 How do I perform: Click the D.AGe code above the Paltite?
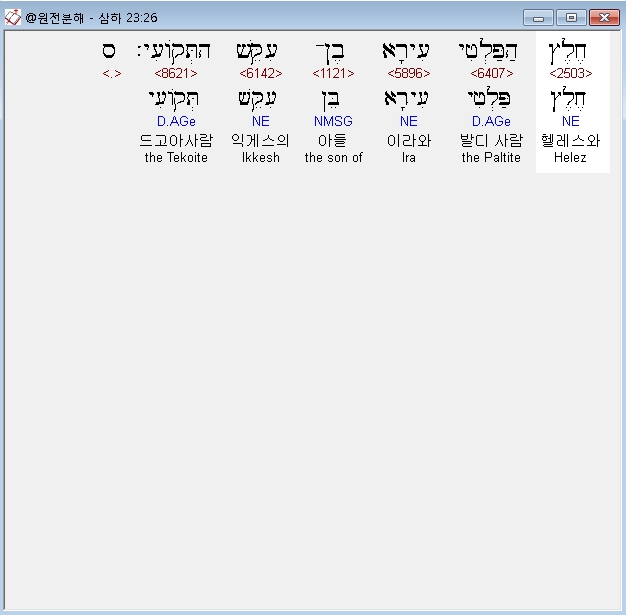(x=491, y=121)
